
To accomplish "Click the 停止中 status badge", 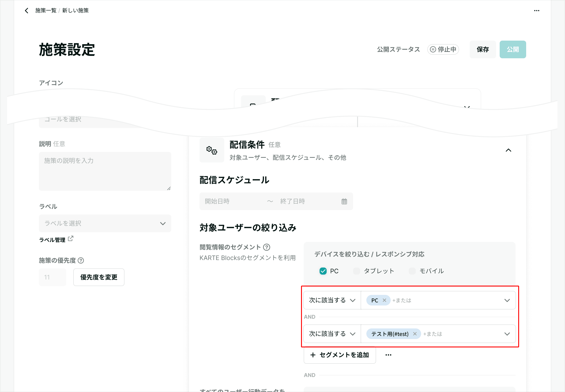I will 443,49.
